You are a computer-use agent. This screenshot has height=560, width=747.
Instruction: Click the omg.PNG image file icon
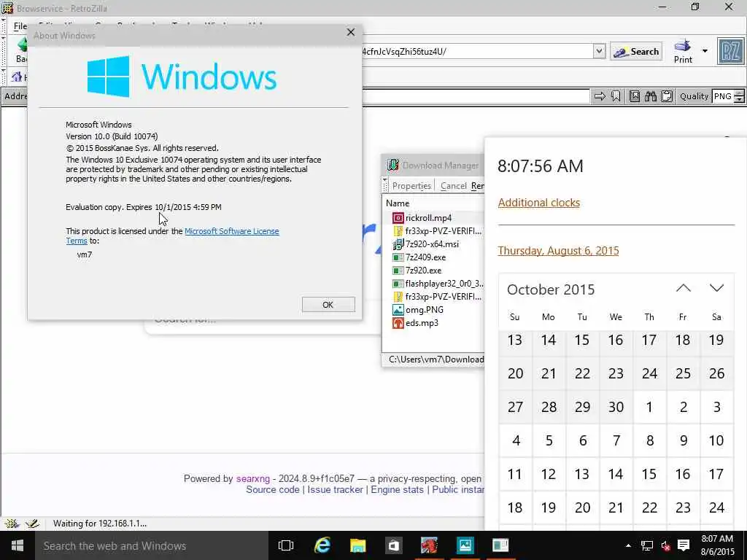[x=398, y=310]
